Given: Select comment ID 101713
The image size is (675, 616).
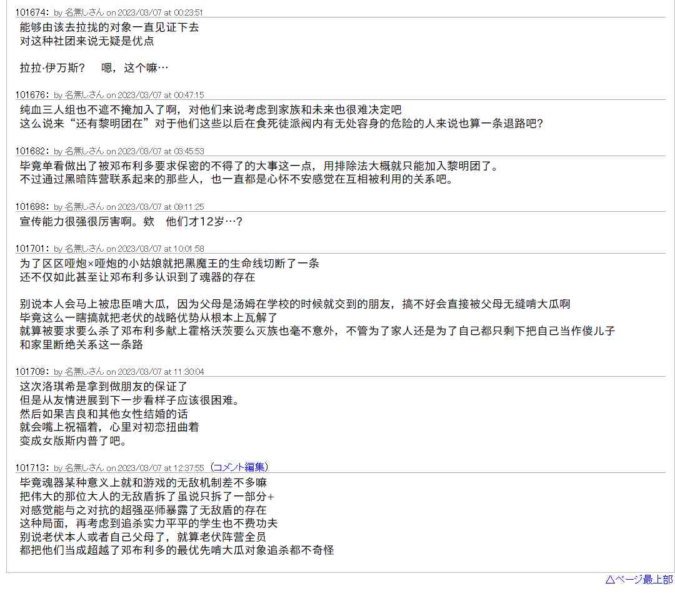Looking at the screenshot, I should pyautogui.click(x=31, y=468).
